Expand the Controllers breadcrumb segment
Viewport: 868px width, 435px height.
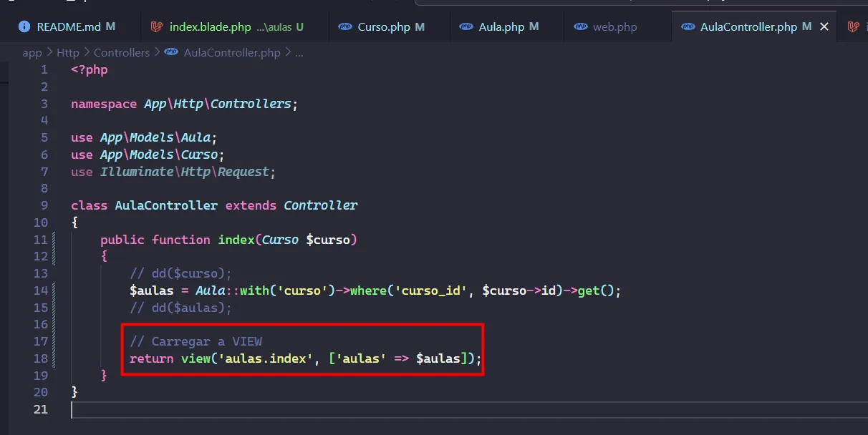click(122, 52)
